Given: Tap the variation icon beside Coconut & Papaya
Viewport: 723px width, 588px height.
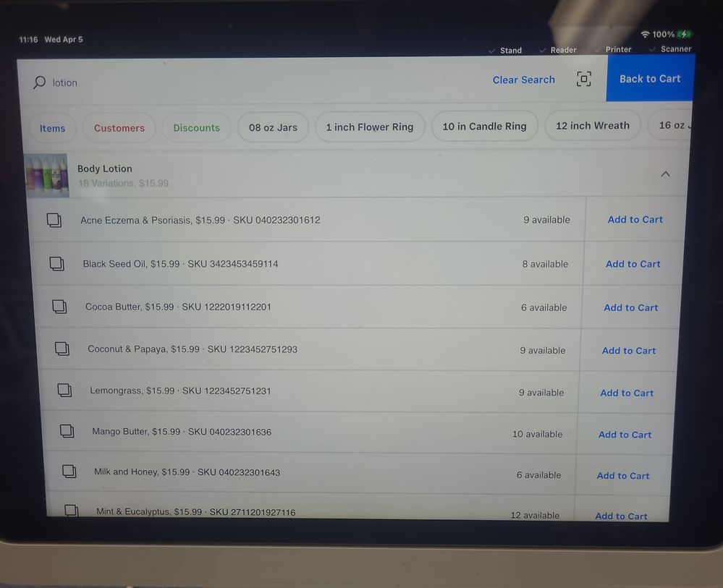Looking at the screenshot, I should pyautogui.click(x=62, y=349).
